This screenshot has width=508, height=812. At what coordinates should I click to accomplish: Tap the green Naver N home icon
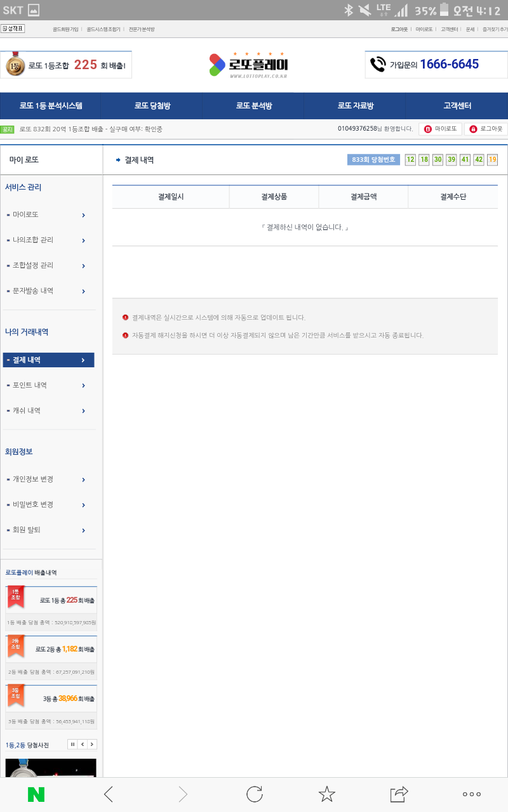36,794
